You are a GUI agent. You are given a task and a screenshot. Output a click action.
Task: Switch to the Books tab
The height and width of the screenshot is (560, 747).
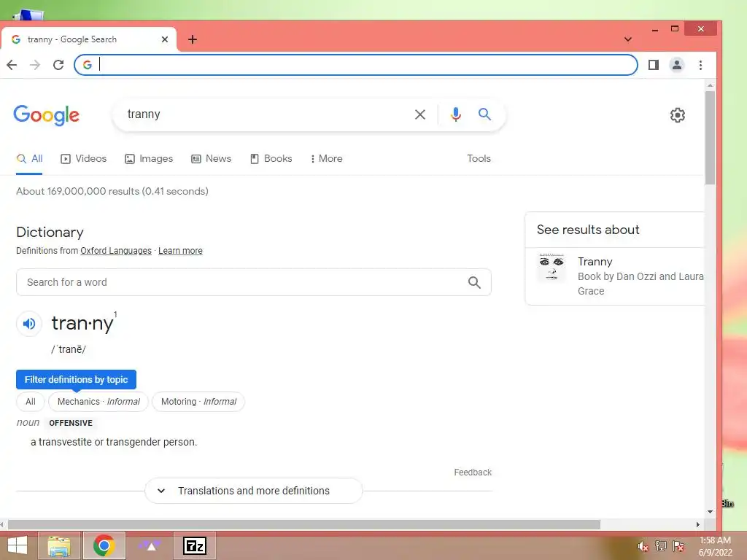pos(271,158)
